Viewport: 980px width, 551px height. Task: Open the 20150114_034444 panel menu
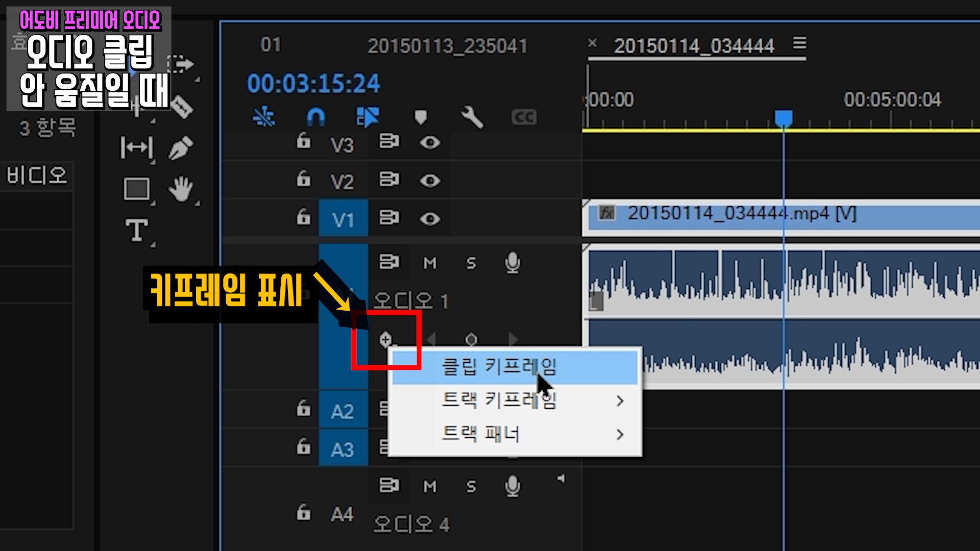800,43
